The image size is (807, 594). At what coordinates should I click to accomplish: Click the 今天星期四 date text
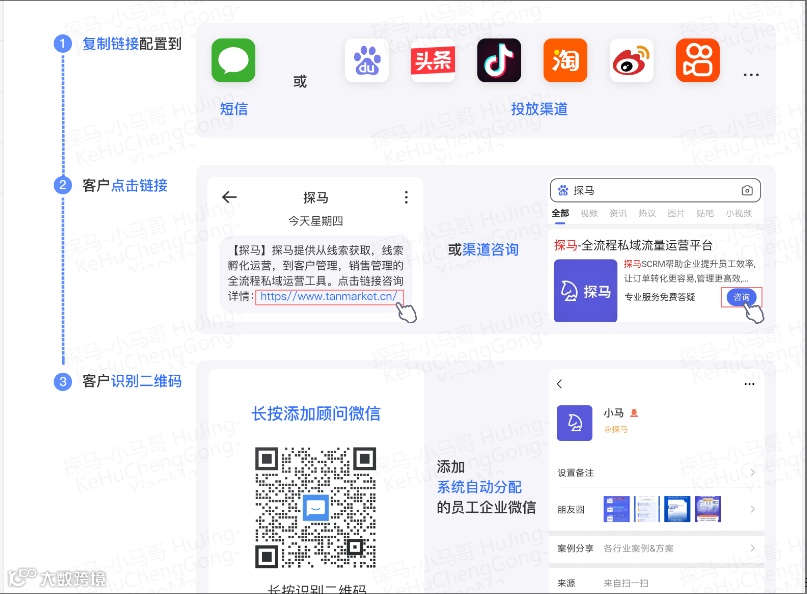[x=315, y=221]
